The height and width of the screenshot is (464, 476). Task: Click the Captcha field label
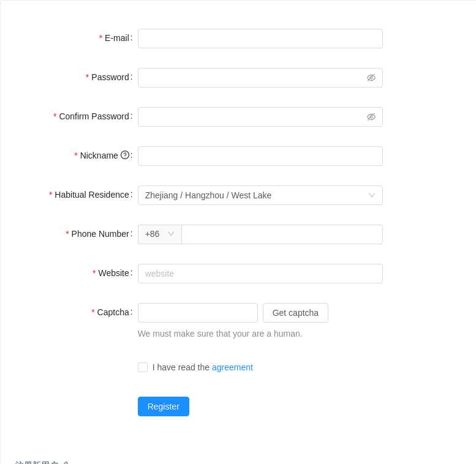click(x=113, y=312)
